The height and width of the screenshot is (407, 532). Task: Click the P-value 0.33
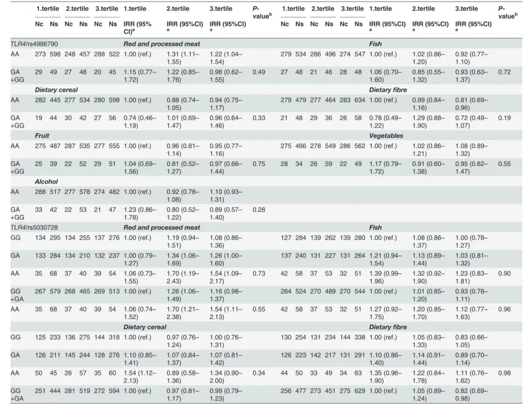pyautogui.click(x=259, y=118)
